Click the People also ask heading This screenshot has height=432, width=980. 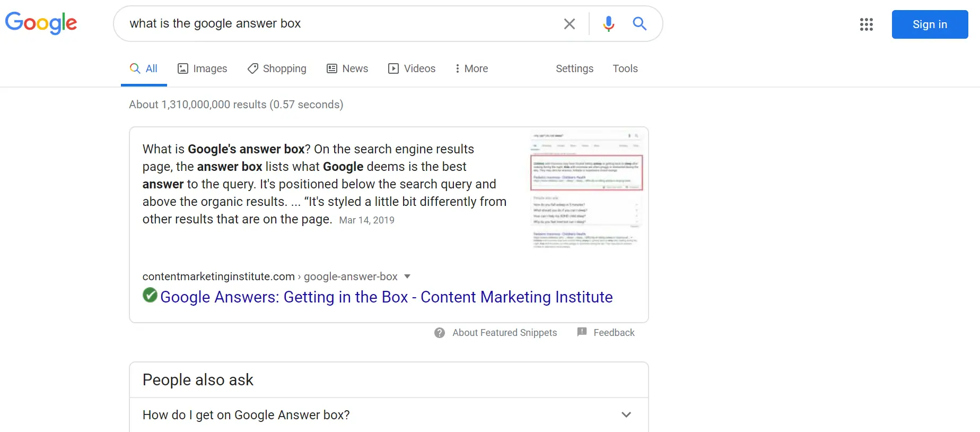(198, 380)
